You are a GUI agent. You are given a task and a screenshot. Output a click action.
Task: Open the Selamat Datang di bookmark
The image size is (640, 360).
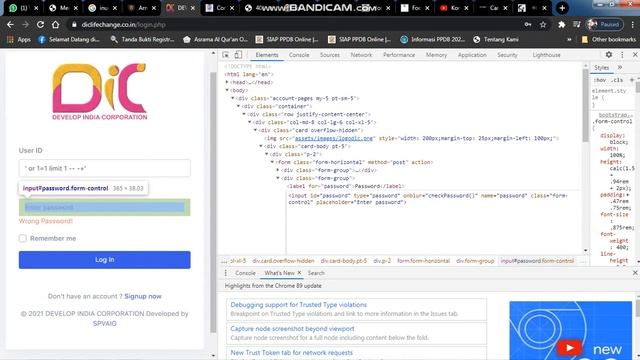click(x=69, y=40)
